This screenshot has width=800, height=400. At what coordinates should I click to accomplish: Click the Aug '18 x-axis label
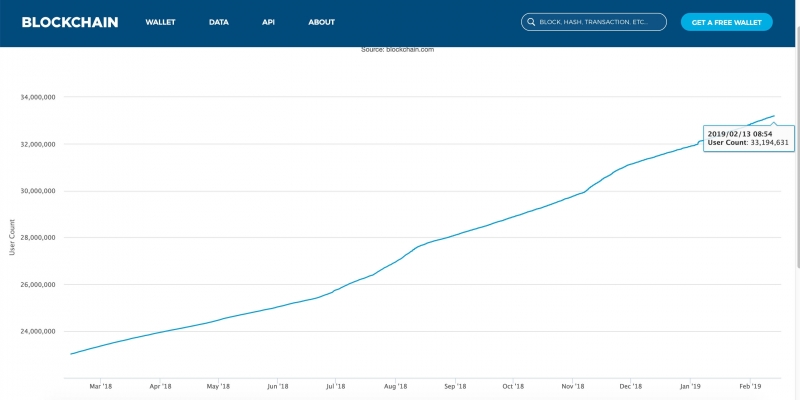[x=395, y=386]
